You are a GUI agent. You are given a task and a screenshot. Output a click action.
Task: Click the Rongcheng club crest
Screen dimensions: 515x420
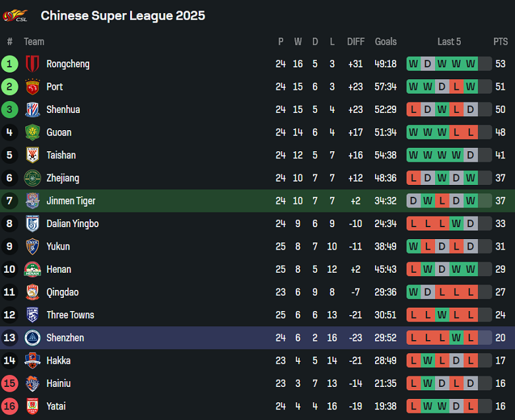[32, 64]
